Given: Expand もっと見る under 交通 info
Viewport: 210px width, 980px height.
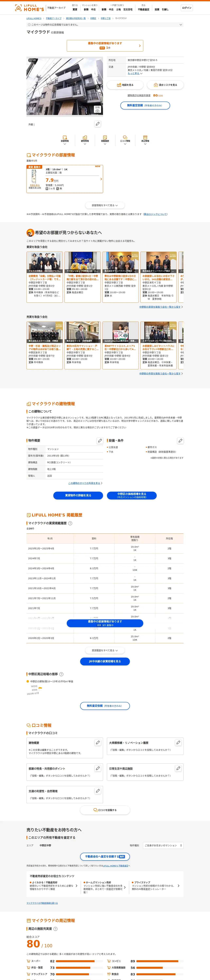Looking at the screenshot, I should (x=135, y=73).
